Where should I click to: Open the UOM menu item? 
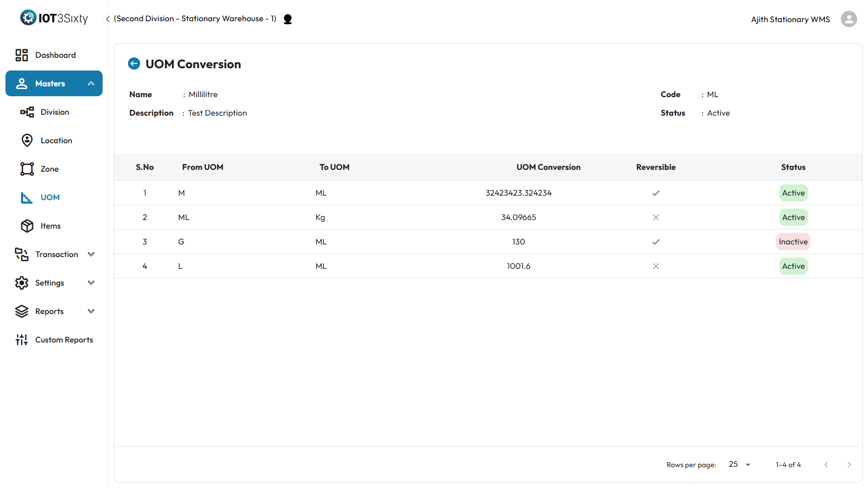click(x=50, y=197)
